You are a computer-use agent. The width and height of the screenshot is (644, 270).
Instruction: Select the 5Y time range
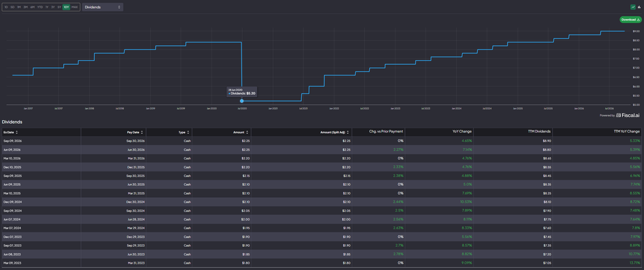59,7
